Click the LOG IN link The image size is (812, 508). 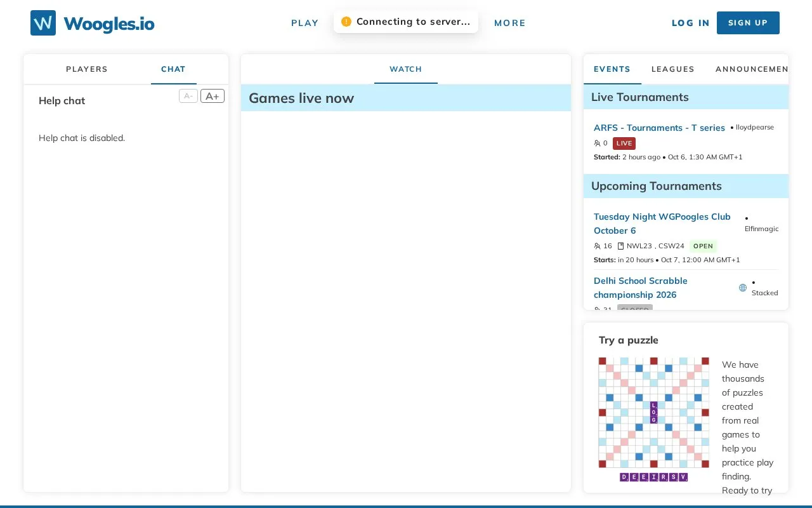pos(691,23)
